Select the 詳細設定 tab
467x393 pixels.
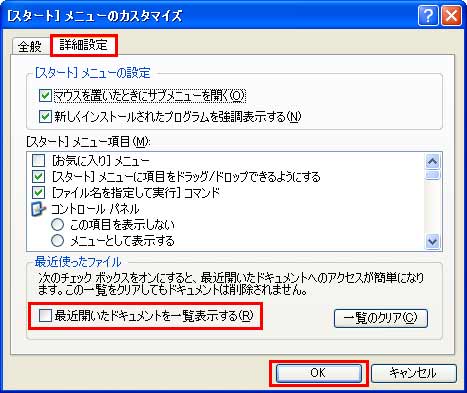point(84,45)
